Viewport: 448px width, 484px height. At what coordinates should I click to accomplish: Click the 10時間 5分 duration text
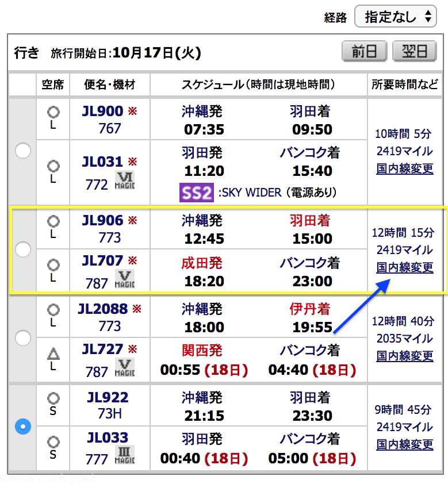coord(403,134)
